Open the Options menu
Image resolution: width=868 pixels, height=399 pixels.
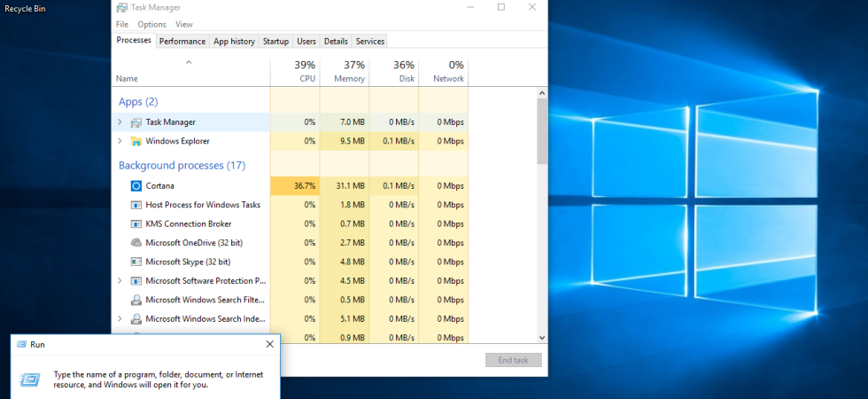click(x=151, y=25)
